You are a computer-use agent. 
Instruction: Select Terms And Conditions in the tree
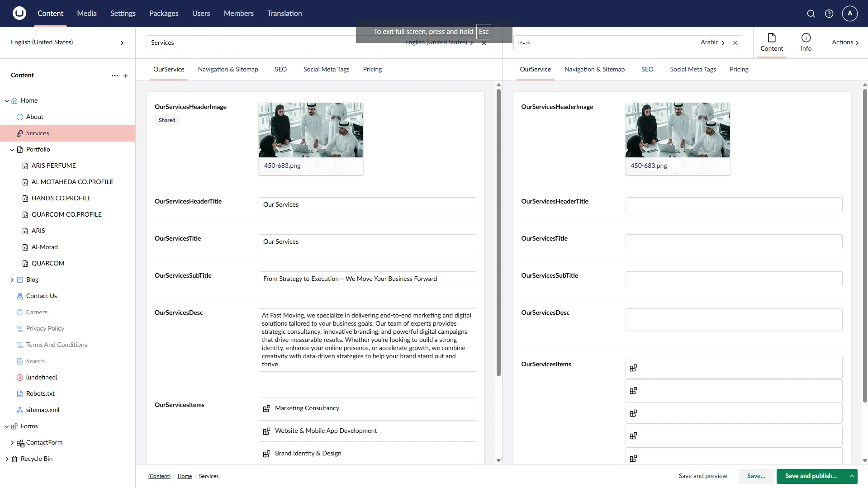click(x=57, y=345)
